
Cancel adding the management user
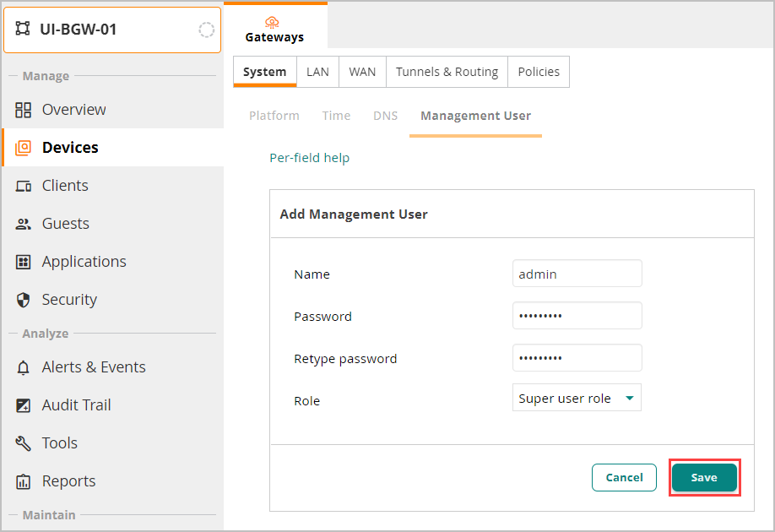click(x=624, y=478)
